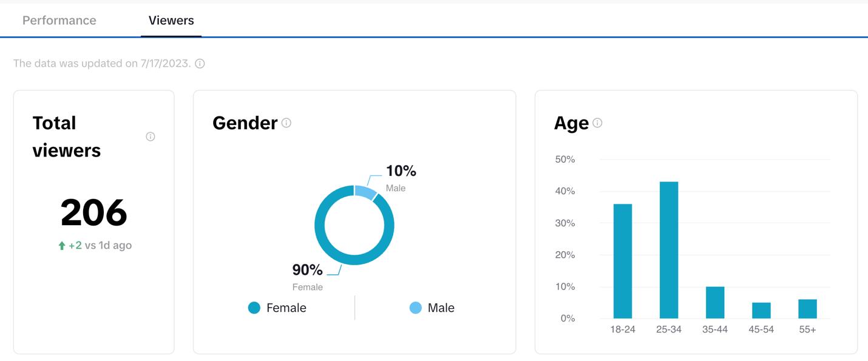The height and width of the screenshot is (361, 868).
Task: Click the 35-44 age bar
Action: tap(715, 302)
